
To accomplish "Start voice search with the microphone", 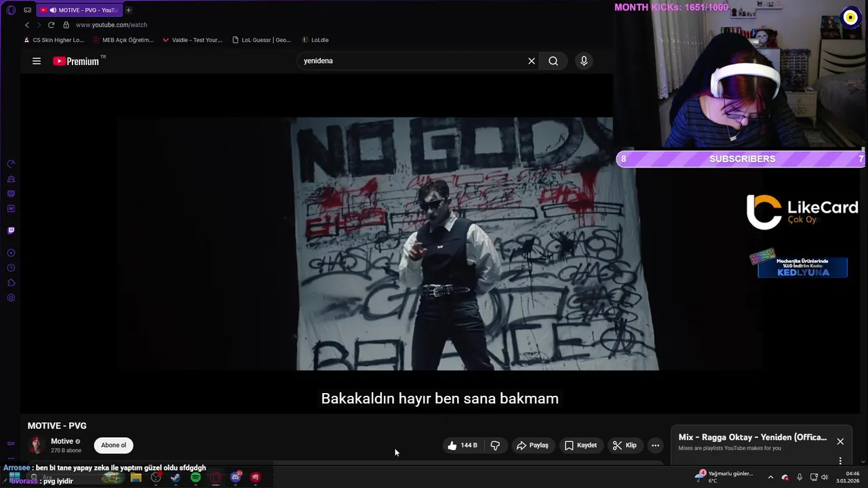I will pyautogui.click(x=584, y=61).
